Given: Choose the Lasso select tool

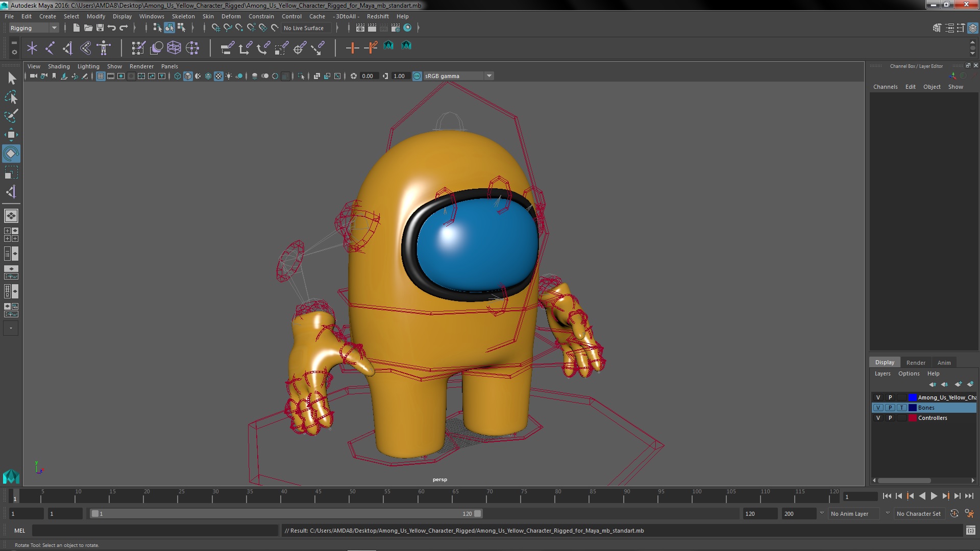Looking at the screenshot, I should coord(11,97).
